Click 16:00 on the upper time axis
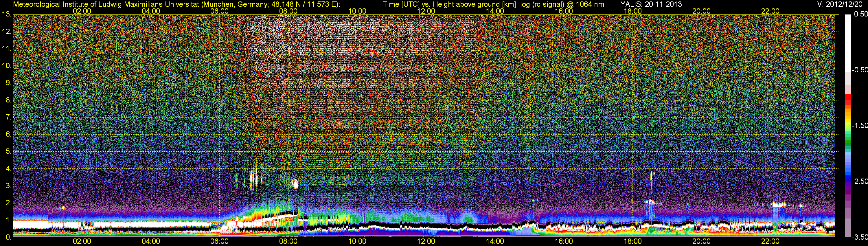868x246 pixels. point(564,11)
